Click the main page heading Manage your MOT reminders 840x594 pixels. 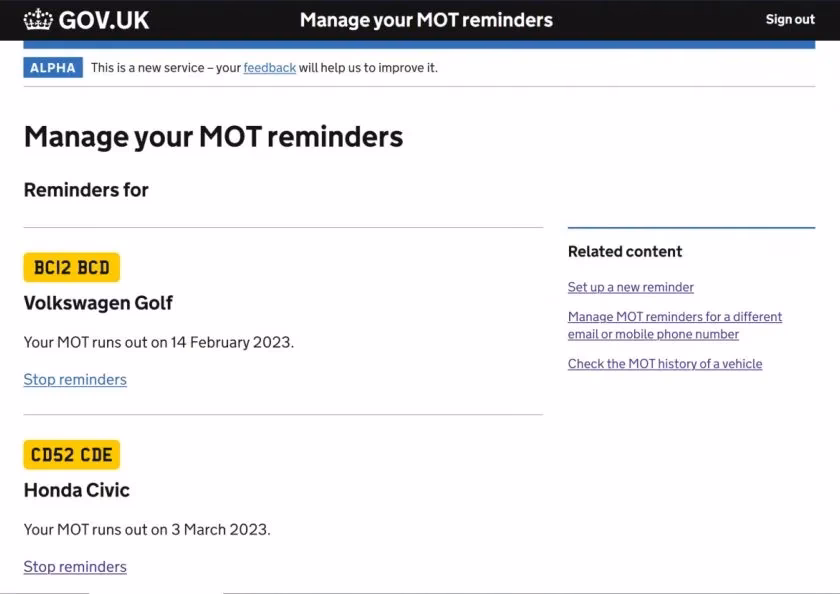tap(213, 136)
